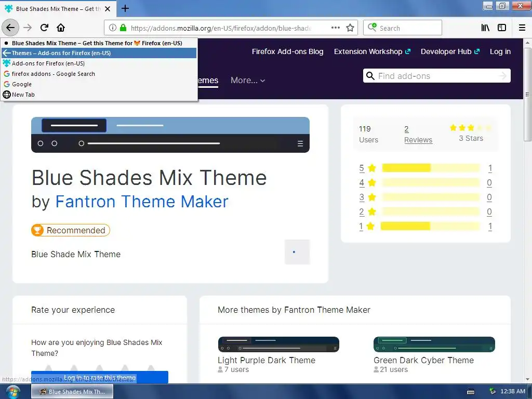Image resolution: width=532 pixels, height=399 pixels.
Task: Go back to Themes – Add-ons history entry
Action: [99, 53]
